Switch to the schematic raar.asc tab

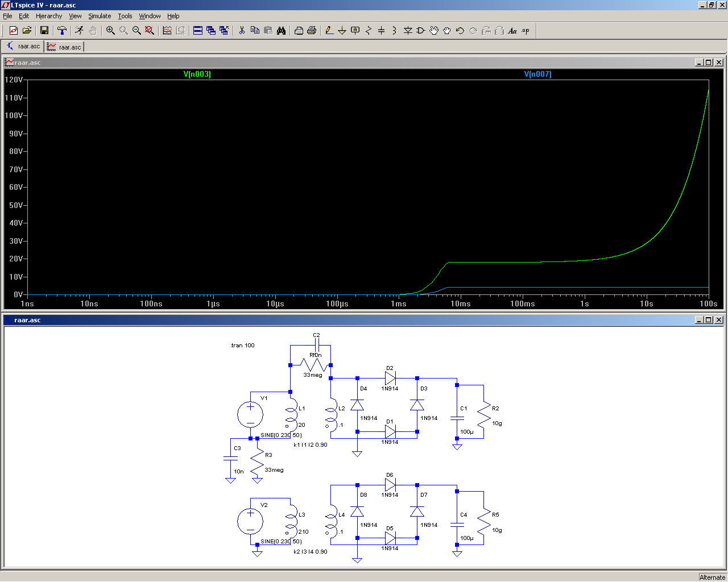point(23,46)
